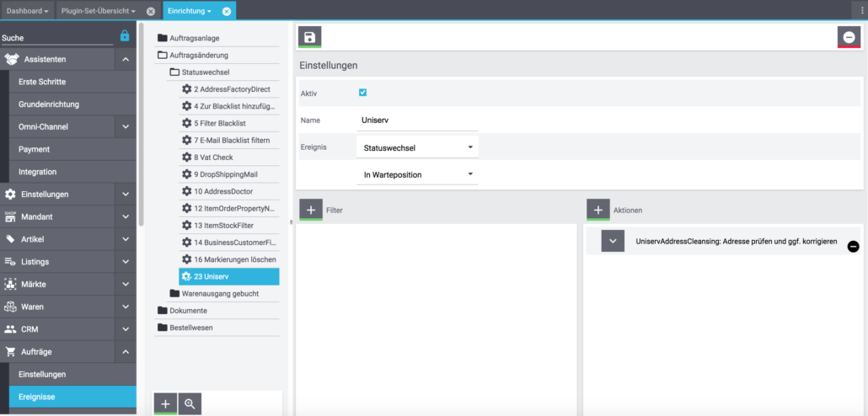This screenshot has height=416, width=868.
Task: Open Erste Schritte menu entry
Action: (72, 82)
